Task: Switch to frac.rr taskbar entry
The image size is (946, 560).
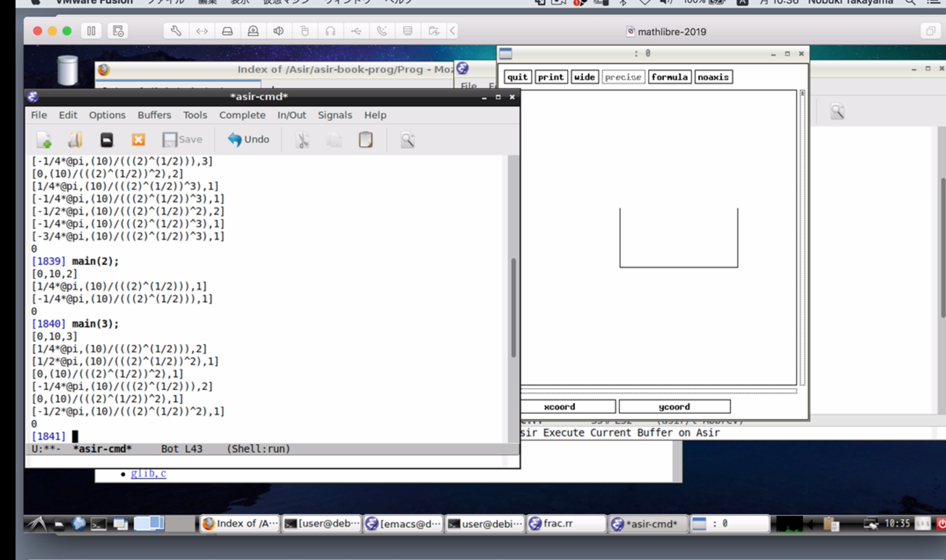Action: tap(567, 524)
